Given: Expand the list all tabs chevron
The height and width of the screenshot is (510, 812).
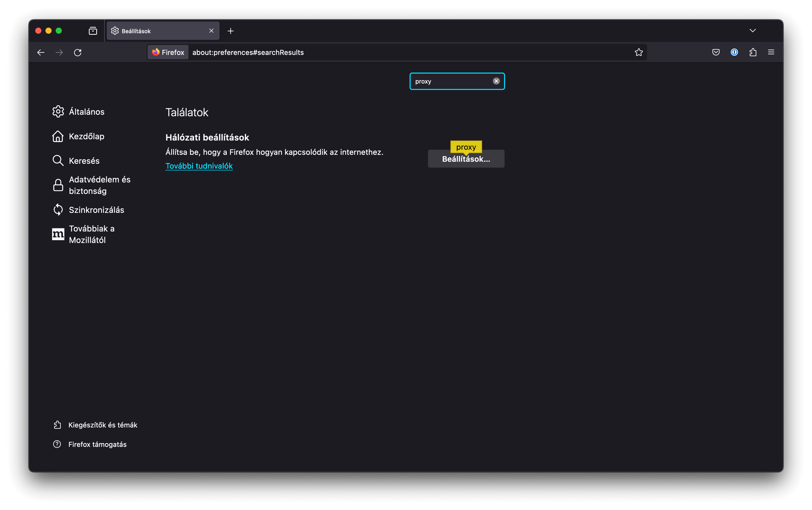Looking at the screenshot, I should (x=752, y=31).
